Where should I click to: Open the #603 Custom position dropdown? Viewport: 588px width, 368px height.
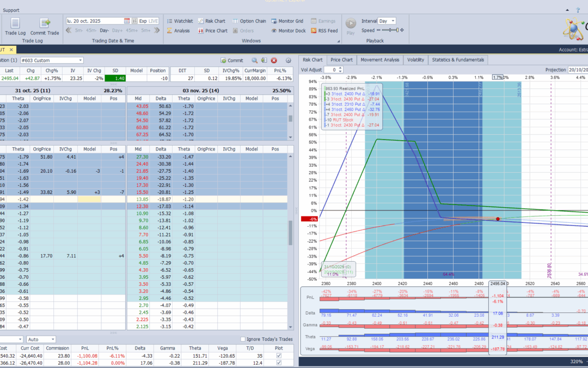80,60
